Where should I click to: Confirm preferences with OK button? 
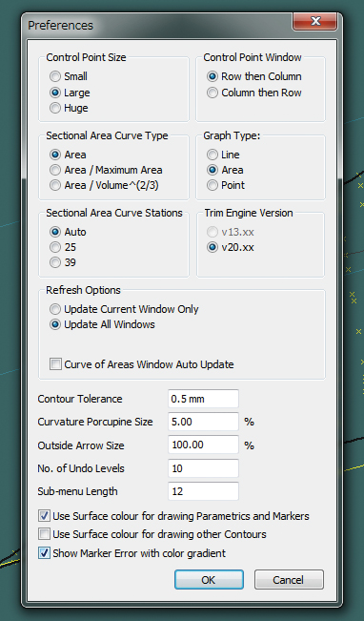pyautogui.click(x=209, y=580)
